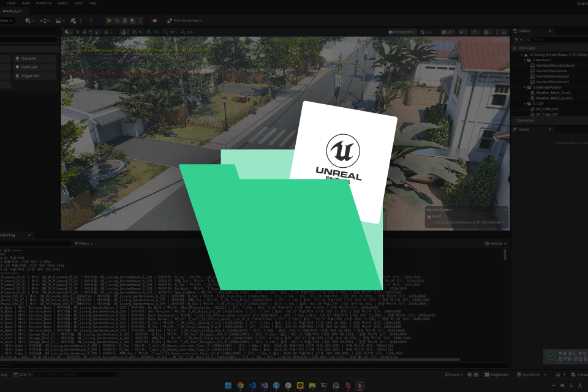Screen dimensions: 588x392
Task: Open the Blueprints toolbar dropdown
Action: [x=45, y=21]
